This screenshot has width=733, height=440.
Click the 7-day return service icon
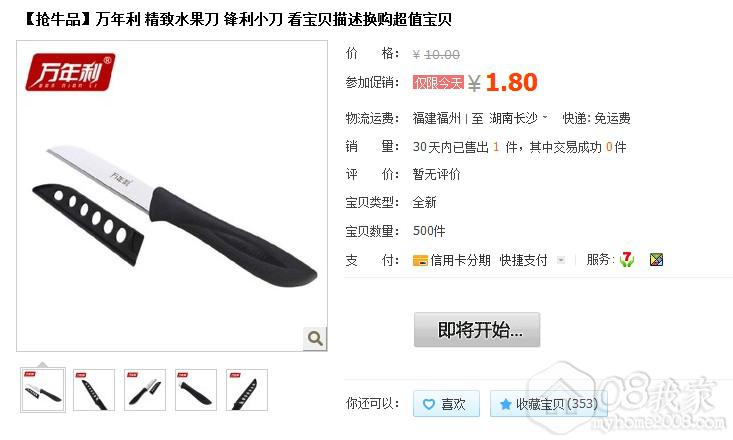(626, 260)
